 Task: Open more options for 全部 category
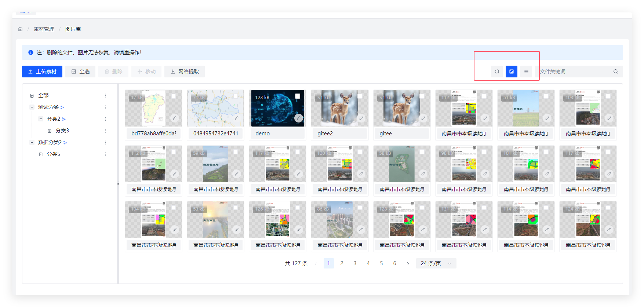tap(105, 95)
